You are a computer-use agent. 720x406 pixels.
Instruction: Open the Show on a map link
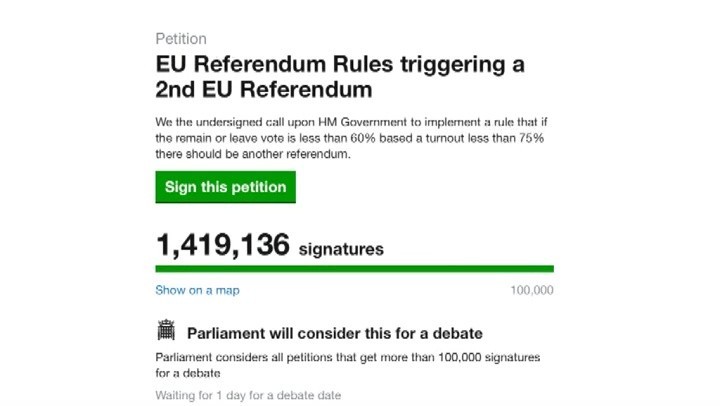(197, 290)
